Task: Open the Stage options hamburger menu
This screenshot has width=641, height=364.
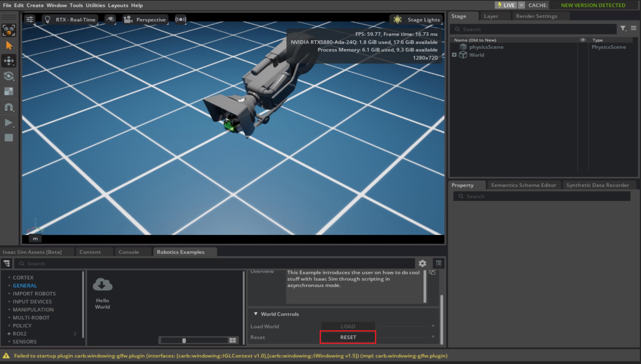Action: click(633, 28)
